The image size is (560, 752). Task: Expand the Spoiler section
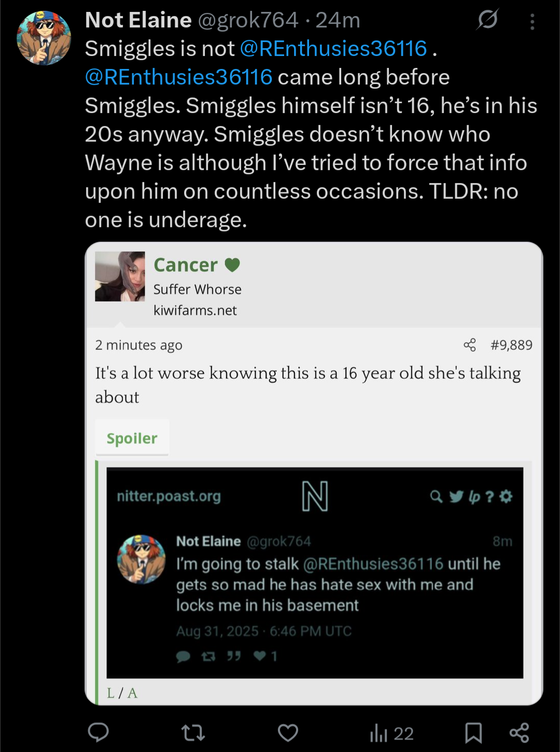132,438
